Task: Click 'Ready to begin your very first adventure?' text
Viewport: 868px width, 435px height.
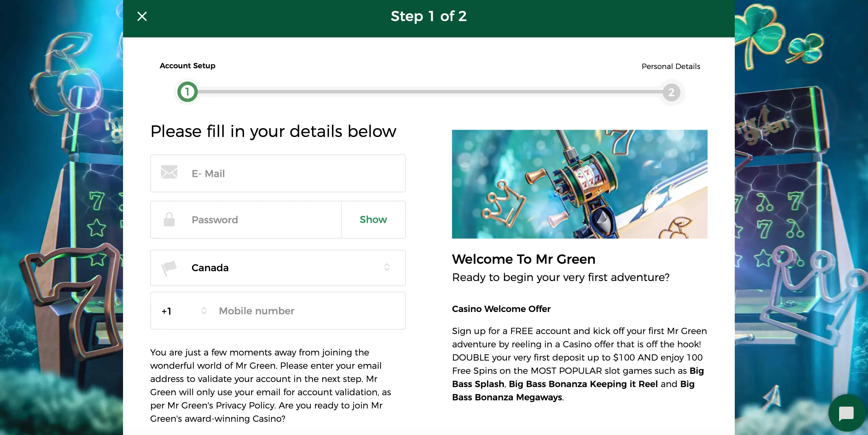Action: point(561,278)
